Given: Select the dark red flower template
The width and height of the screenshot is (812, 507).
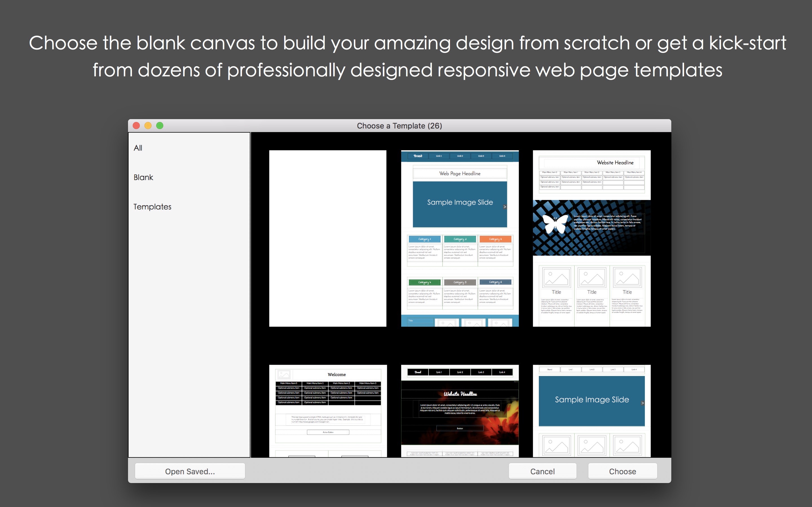Looking at the screenshot, I should point(460,411).
